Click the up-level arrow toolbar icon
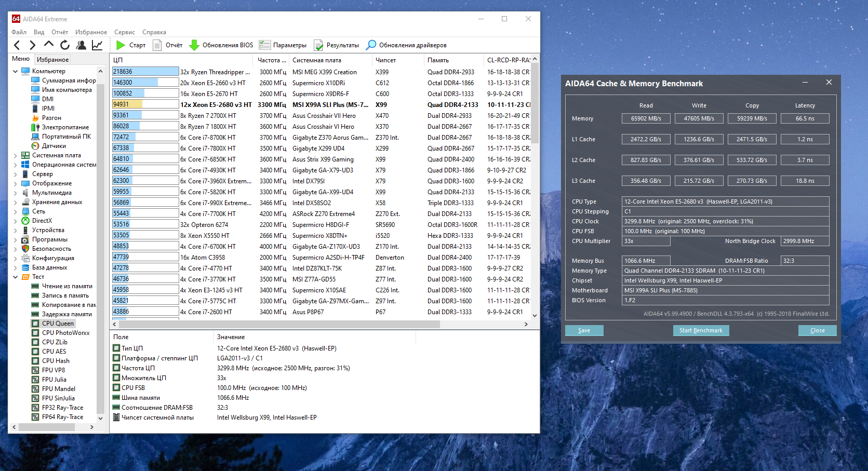868x471 pixels. (x=49, y=45)
